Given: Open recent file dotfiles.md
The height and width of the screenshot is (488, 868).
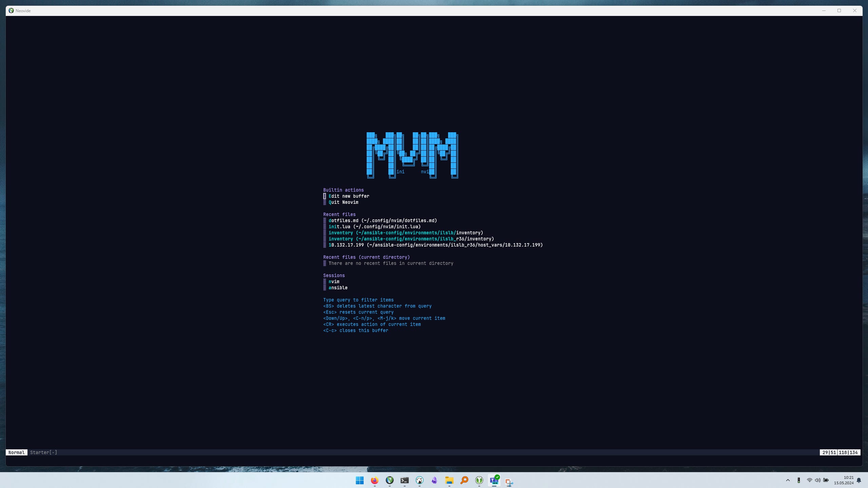Looking at the screenshot, I should pyautogui.click(x=383, y=220).
